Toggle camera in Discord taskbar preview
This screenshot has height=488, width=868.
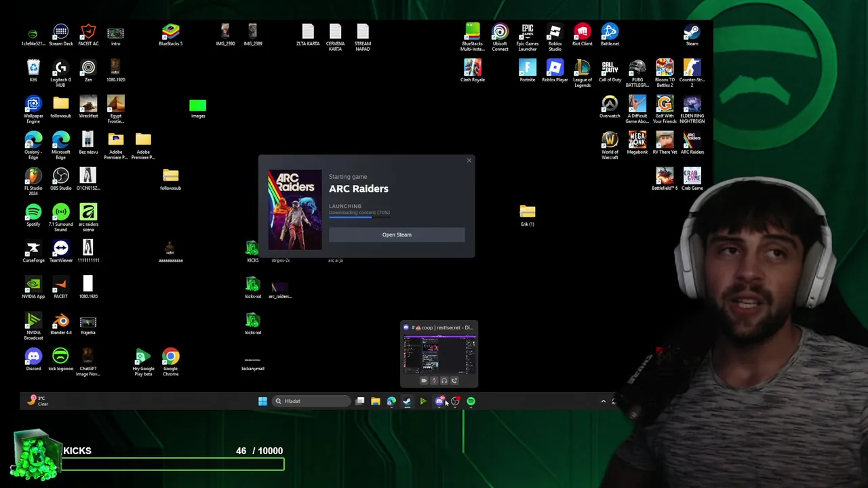(425, 380)
